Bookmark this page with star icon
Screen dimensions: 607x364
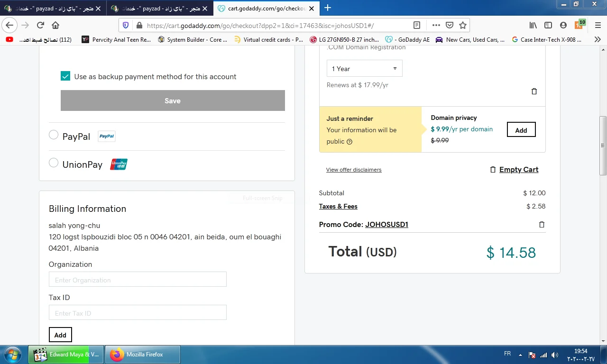click(x=463, y=25)
